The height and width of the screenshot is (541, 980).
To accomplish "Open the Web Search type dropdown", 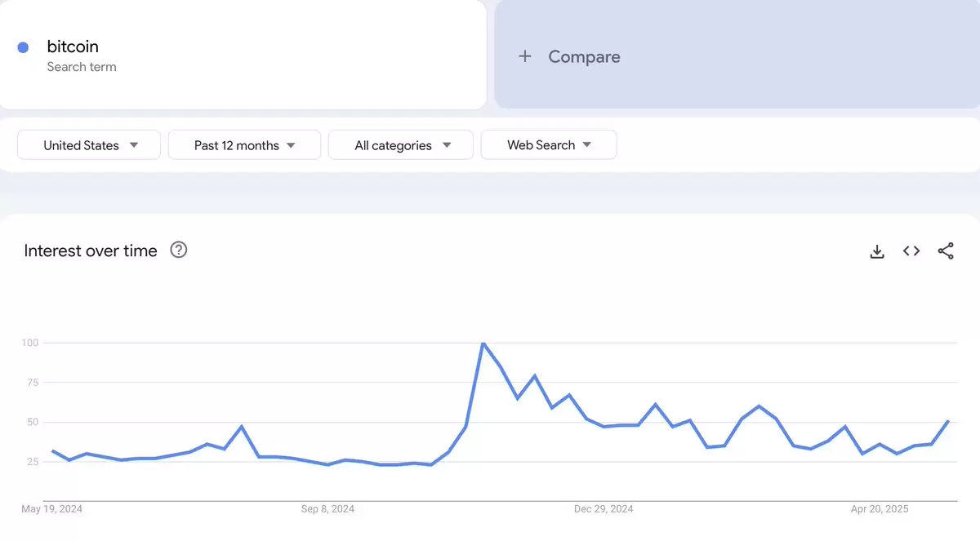I will tap(549, 145).
